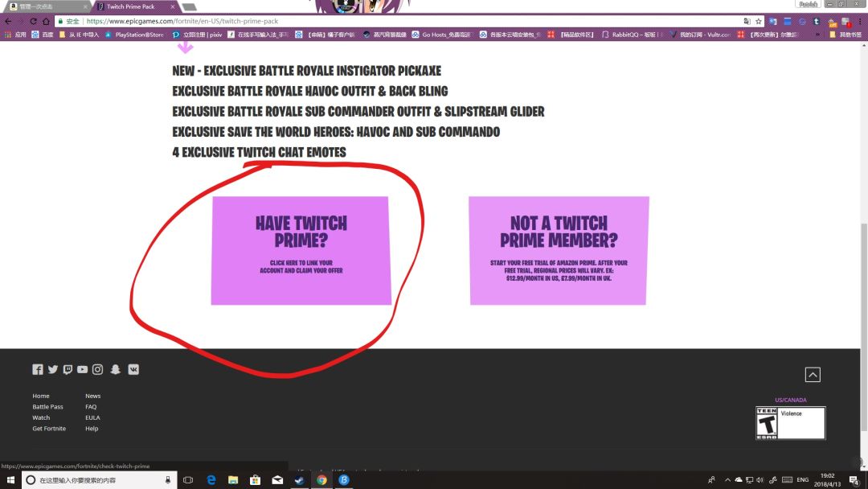The height and width of the screenshot is (489, 868).
Task: Open the Vultr bookmark
Action: 700,35
